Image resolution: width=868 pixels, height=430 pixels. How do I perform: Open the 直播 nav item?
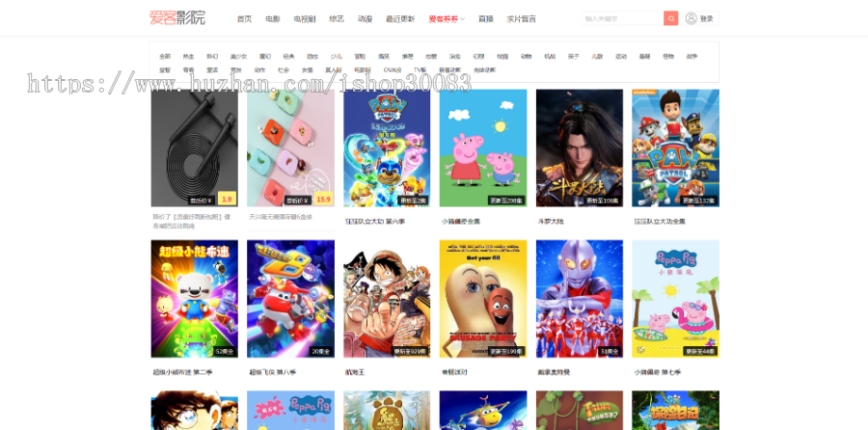[485, 19]
